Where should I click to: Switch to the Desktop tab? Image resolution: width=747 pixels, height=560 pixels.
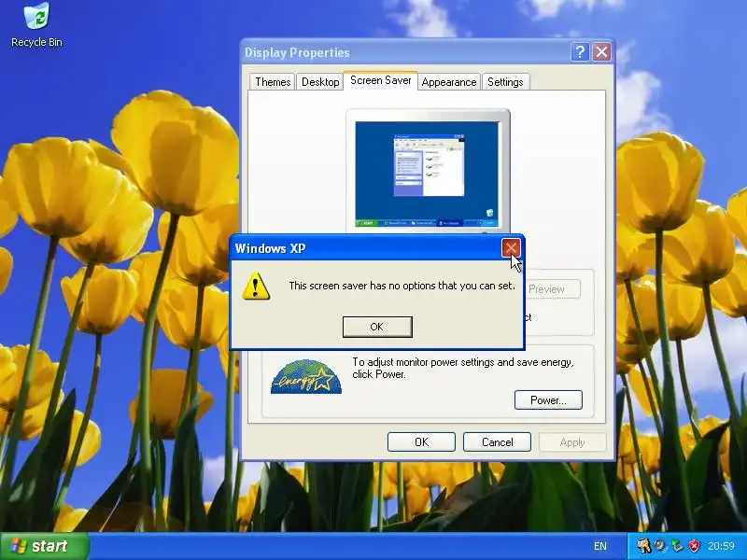pyautogui.click(x=320, y=82)
